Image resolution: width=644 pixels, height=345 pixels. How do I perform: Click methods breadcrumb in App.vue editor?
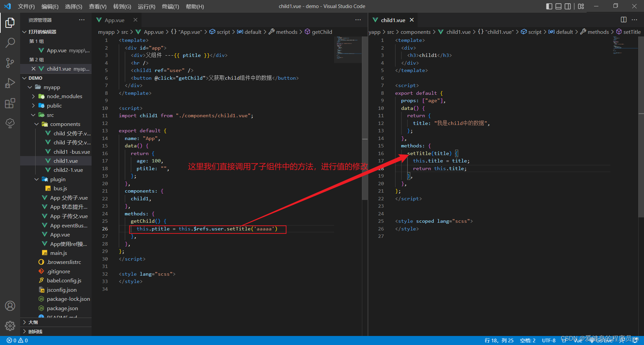(x=287, y=32)
